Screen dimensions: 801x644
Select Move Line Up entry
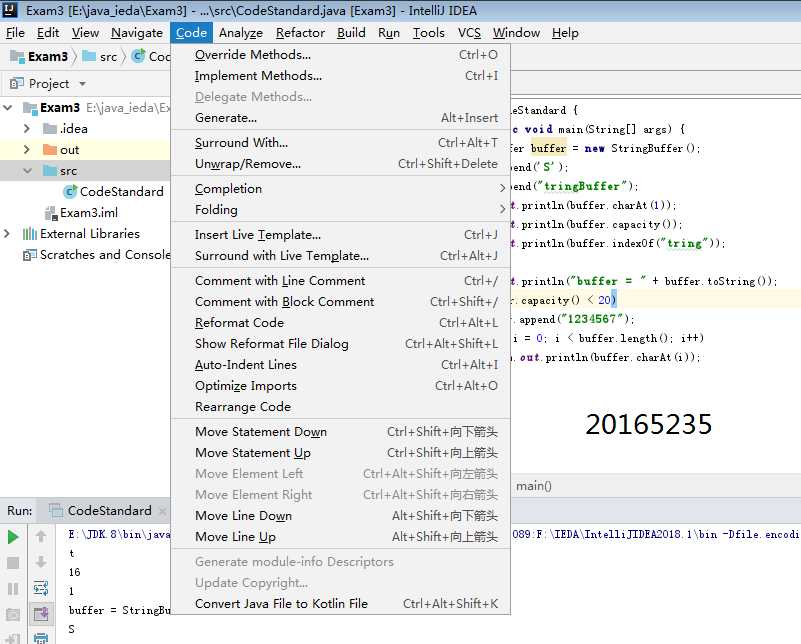tap(341, 536)
